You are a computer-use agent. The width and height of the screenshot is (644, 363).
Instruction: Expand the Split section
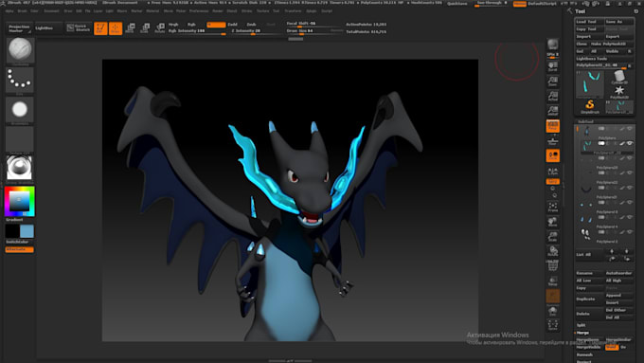click(x=581, y=325)
